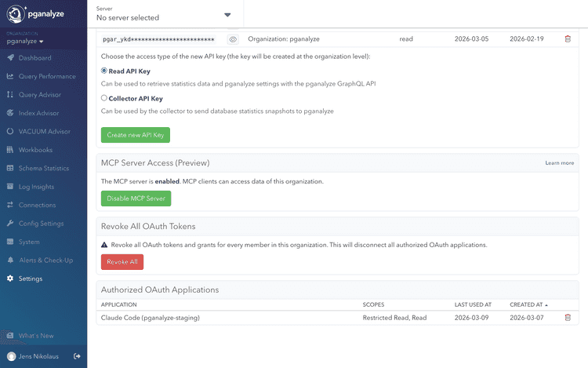Click the masked pgar_ykd key field

click(158, 39)
